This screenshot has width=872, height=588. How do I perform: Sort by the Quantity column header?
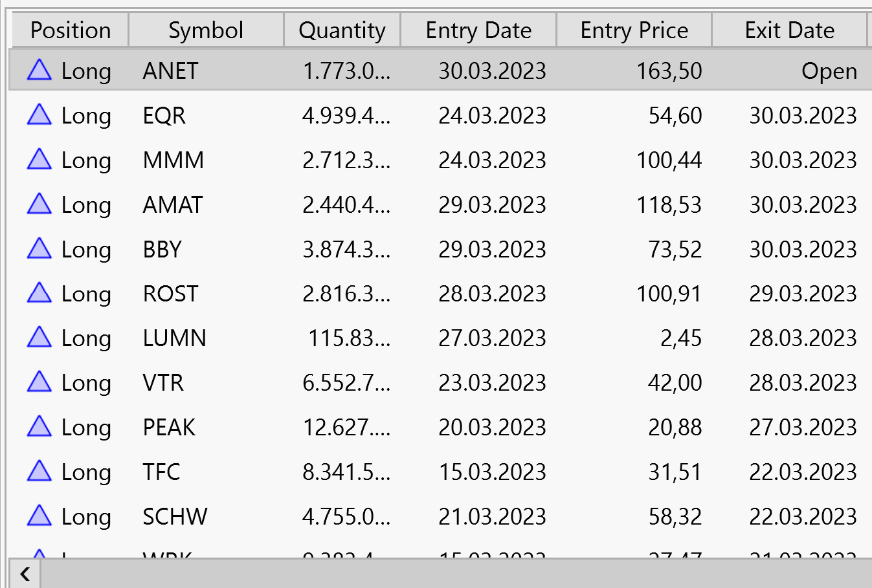[342, 30]
